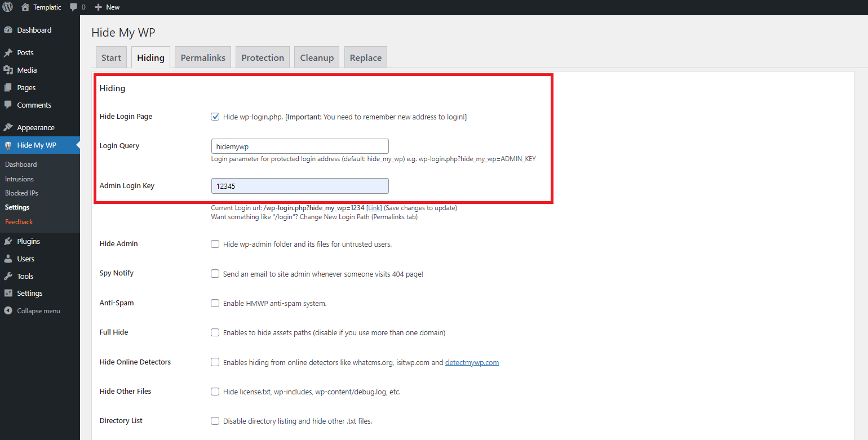Click the Spy Notify label
The image size is (868, 440).
pos(116,273)
